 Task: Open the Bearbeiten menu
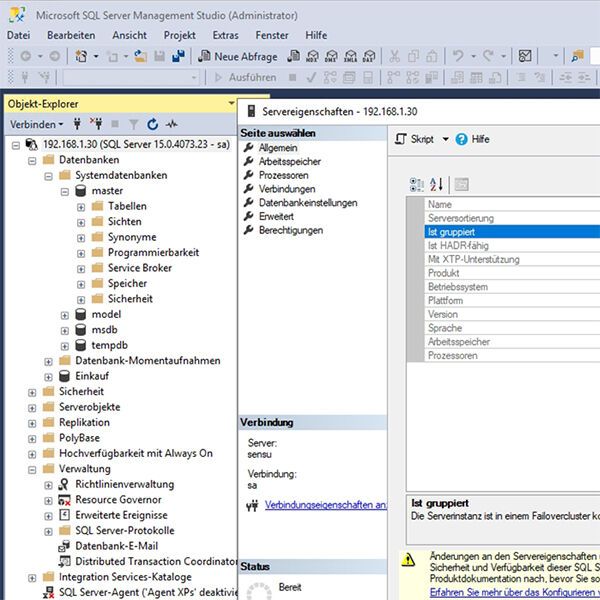pos(71,35)
